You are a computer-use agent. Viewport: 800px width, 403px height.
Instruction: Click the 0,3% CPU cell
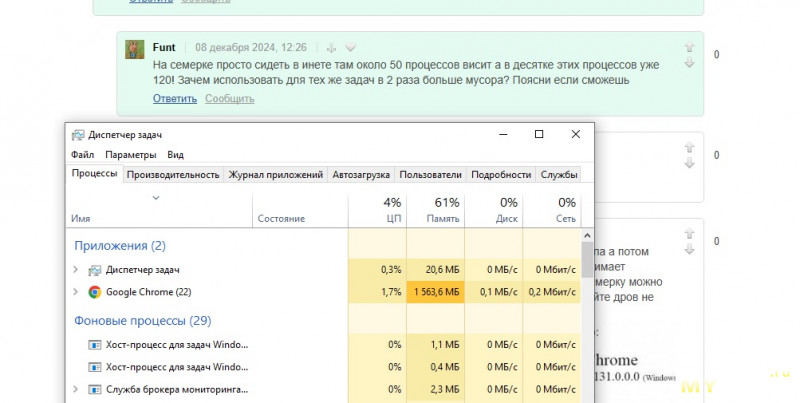tap(378, 270)
